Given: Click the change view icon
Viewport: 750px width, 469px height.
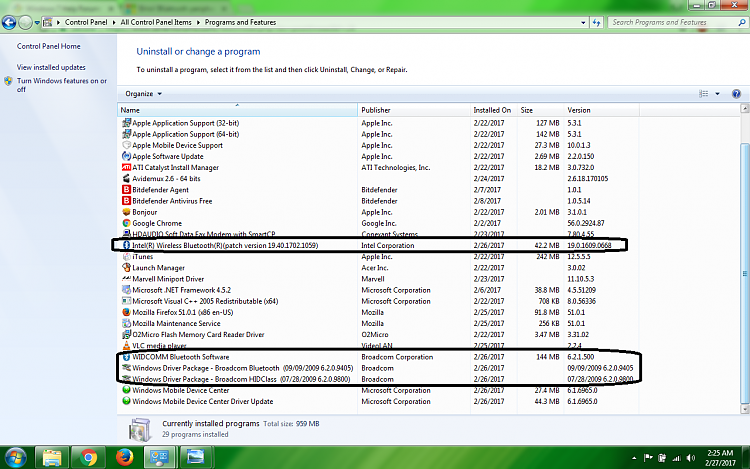Looking at the screenshot, I should tap(703, 94).
